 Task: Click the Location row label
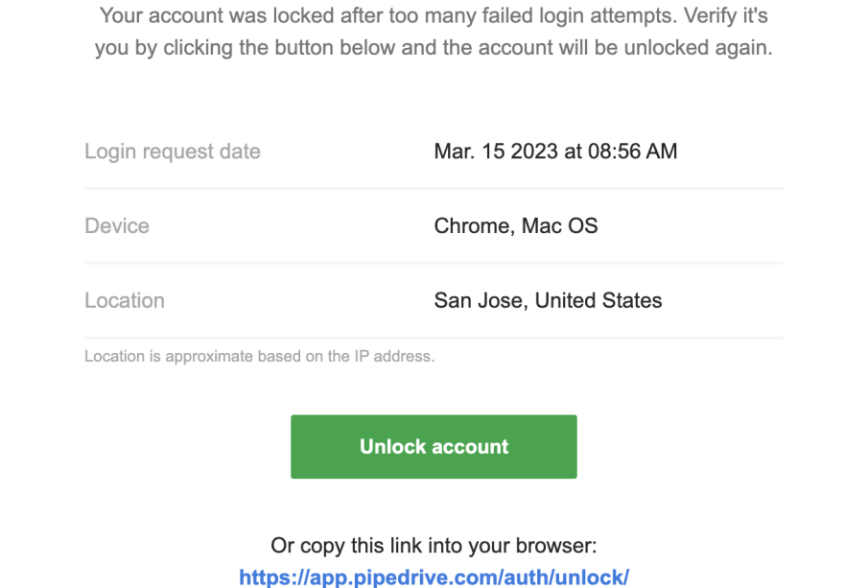125,301
